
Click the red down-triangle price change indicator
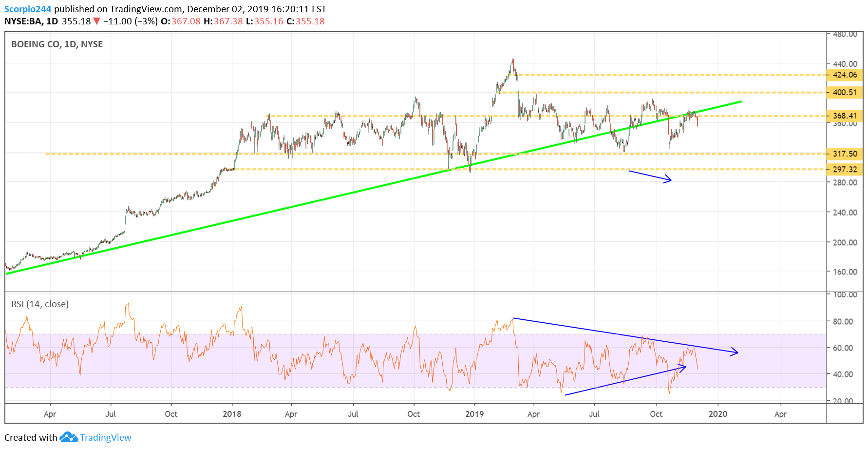pyautogui.click(x=97, y=21)
